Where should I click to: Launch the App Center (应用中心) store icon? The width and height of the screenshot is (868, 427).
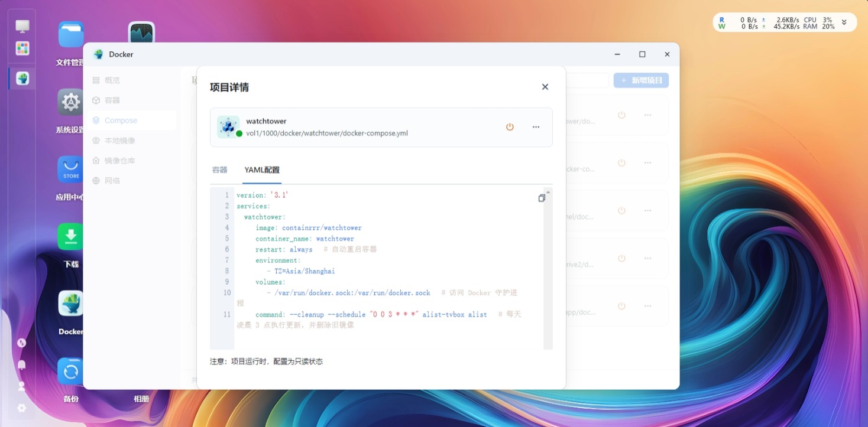71,170
